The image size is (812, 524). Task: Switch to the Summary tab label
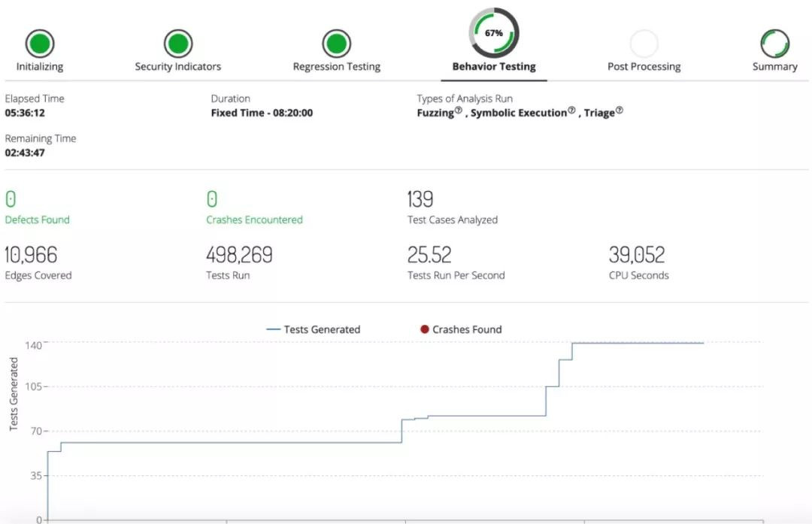tap(774, 66)
